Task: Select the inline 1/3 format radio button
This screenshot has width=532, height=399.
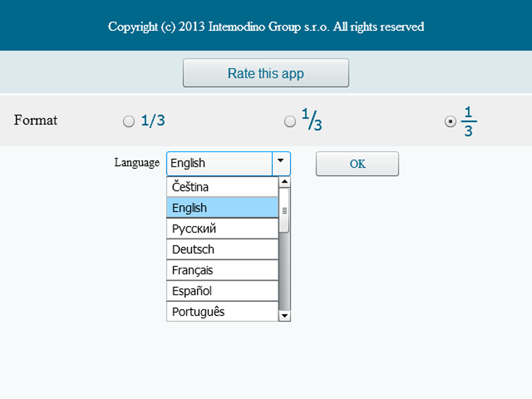Action: pos(128,122)
